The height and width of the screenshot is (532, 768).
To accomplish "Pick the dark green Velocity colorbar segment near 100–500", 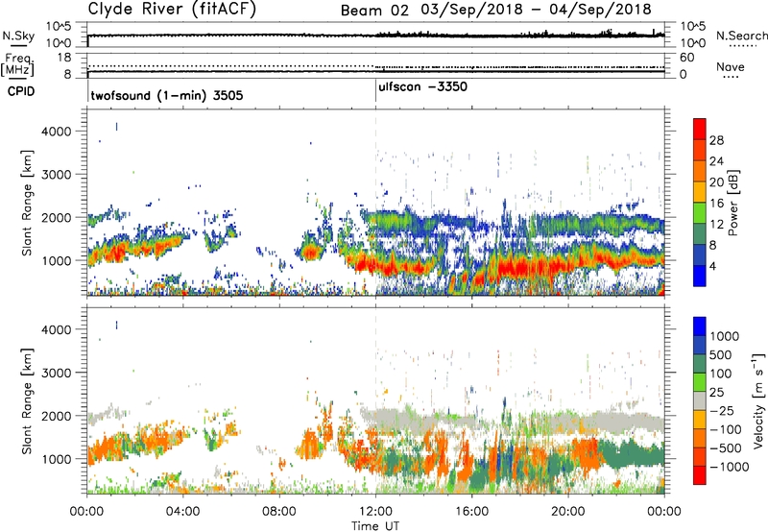I will tap(700, 364).
